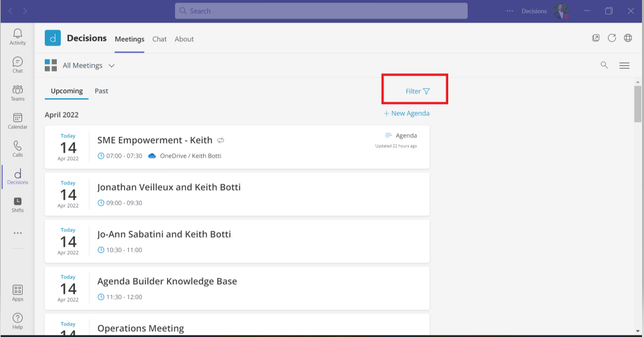Click the Agenda lines icon
This screenshot has height=337, width=644.
click(x=388, y=135)
